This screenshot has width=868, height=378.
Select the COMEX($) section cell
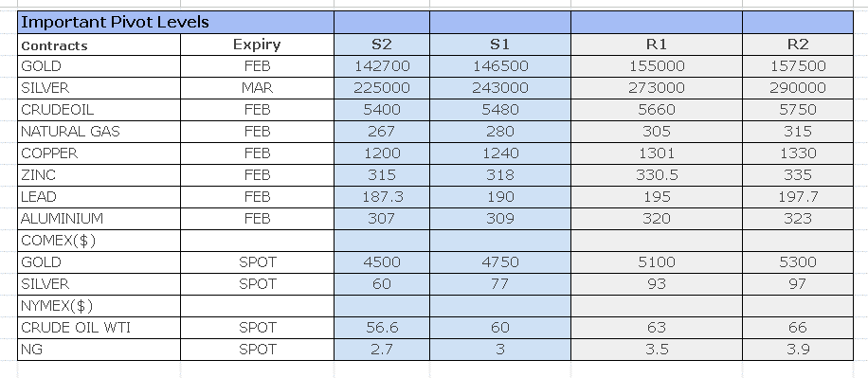tap(99, 241)
